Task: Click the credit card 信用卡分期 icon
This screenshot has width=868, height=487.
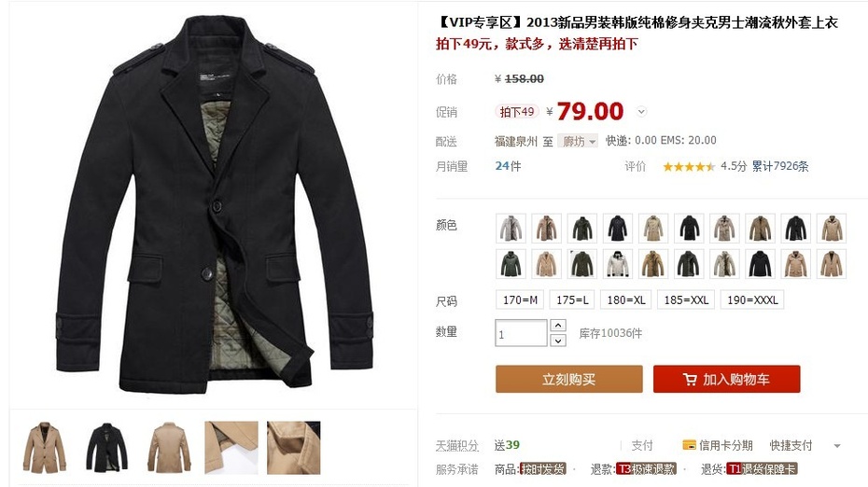Action: tap(689, 445)
